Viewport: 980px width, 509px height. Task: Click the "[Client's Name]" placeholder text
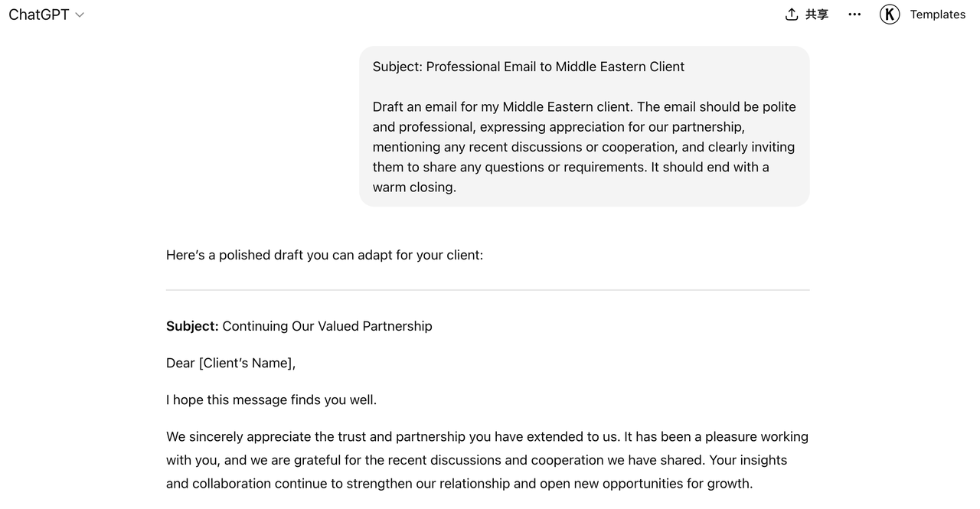point(247,363)
